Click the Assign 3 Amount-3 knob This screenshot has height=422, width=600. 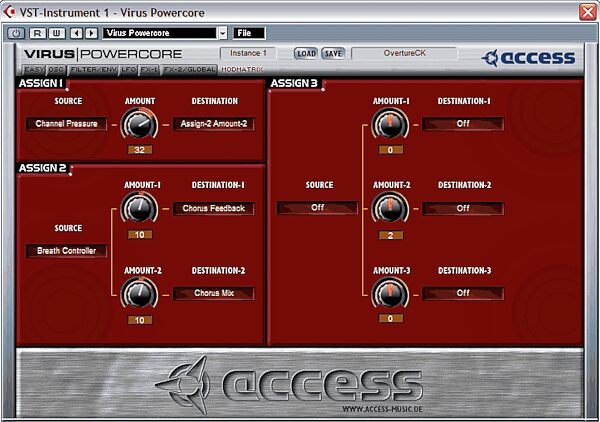pos(390,293)
